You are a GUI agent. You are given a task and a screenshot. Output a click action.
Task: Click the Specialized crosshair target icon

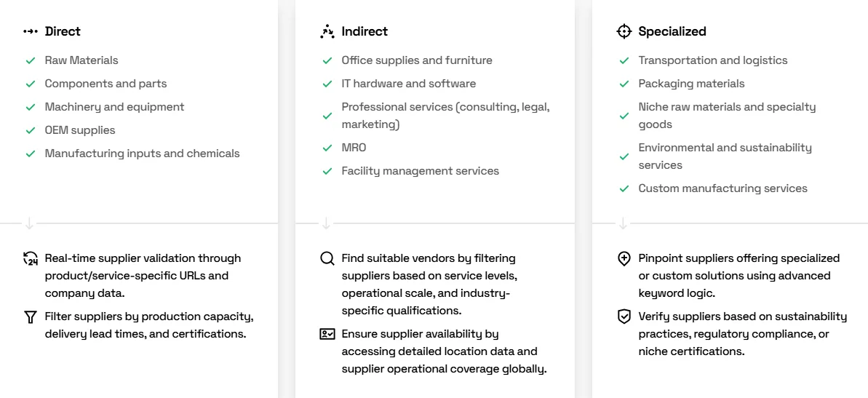pos(624,31)
